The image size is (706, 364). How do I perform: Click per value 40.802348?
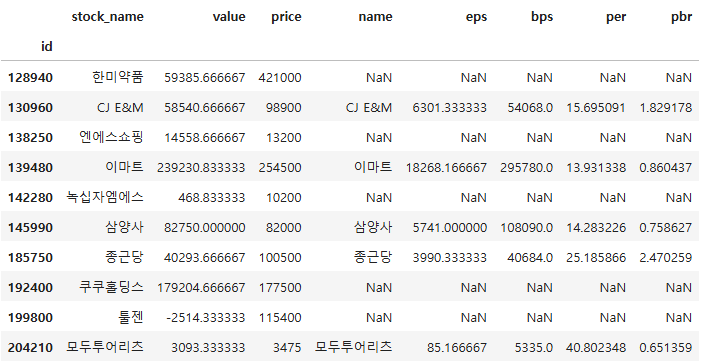pos(596,348)
